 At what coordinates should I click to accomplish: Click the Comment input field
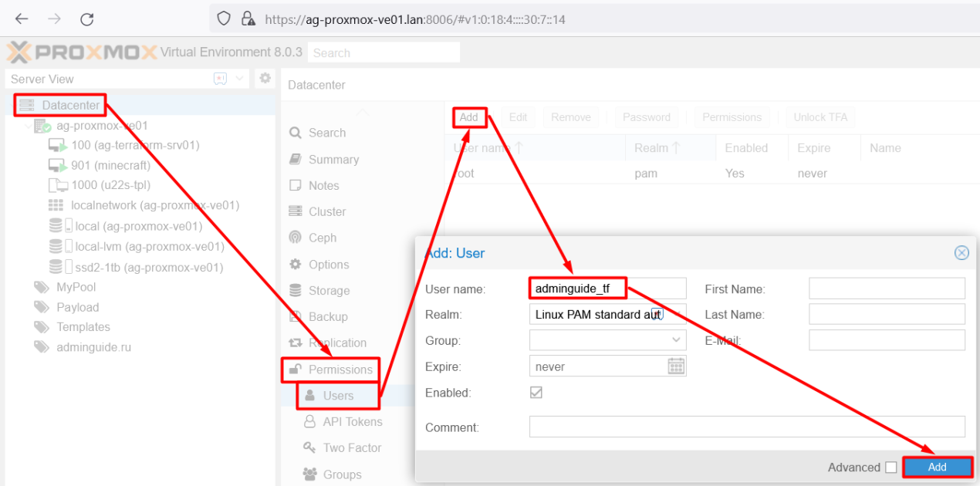point(747,427)
